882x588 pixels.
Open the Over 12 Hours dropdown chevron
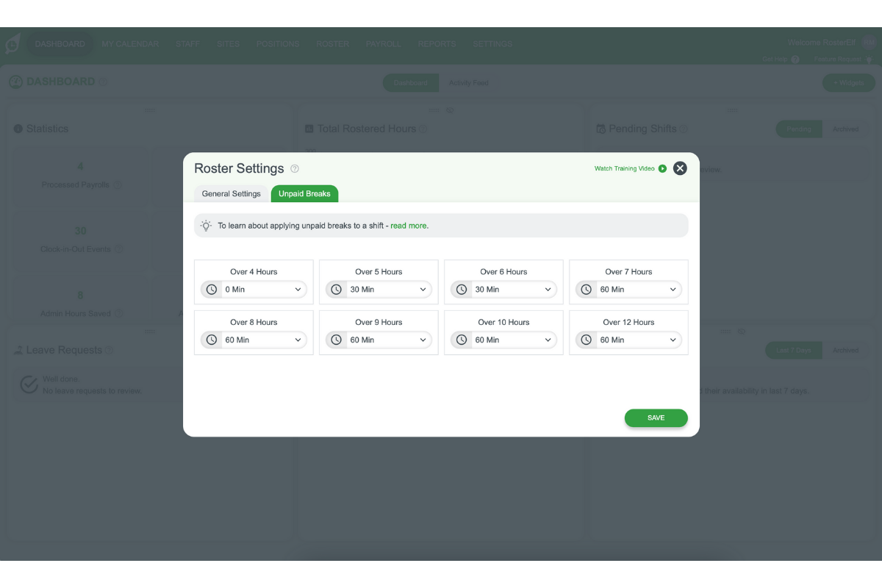(x=673, y=340)
